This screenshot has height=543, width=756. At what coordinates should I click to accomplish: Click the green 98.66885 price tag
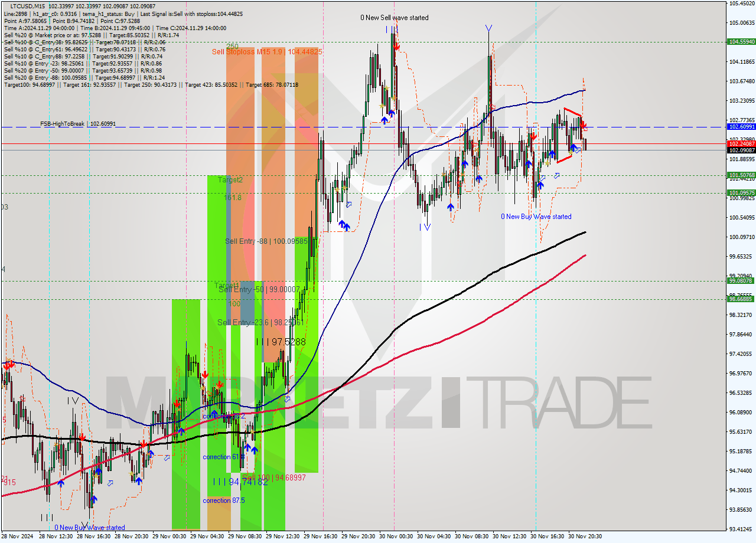[741, 299]
